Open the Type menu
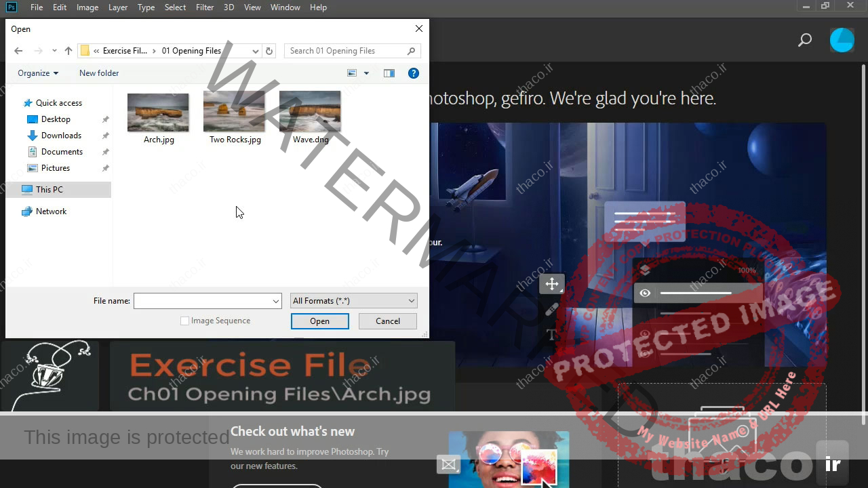This screenshot has width=868, height=488. 146,7
